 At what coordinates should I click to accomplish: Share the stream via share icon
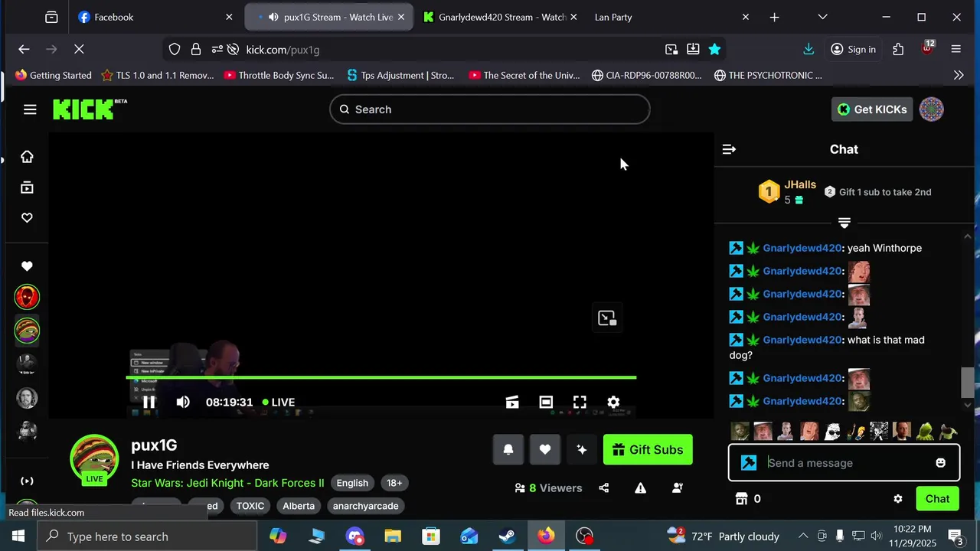604,488
